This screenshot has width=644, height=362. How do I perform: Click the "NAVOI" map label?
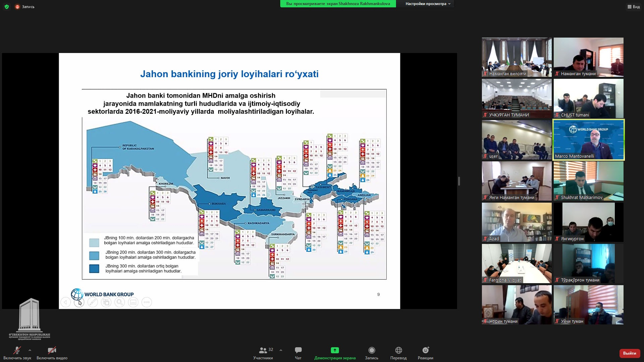coord(225,178)
